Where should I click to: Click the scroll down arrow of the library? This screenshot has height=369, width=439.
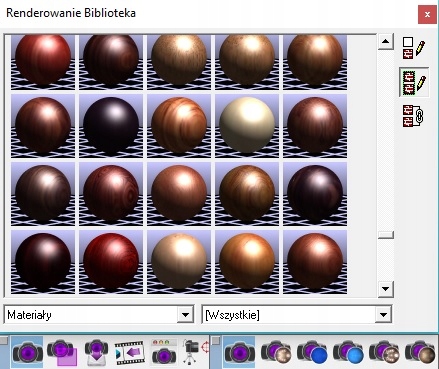(386, 289)
